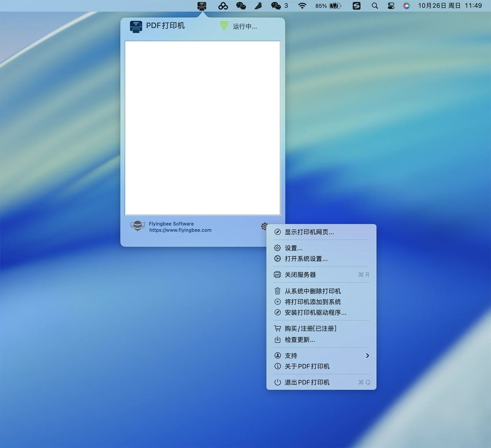
Task: Toggle server off via 关闭服务器
Action: (300, 275)
